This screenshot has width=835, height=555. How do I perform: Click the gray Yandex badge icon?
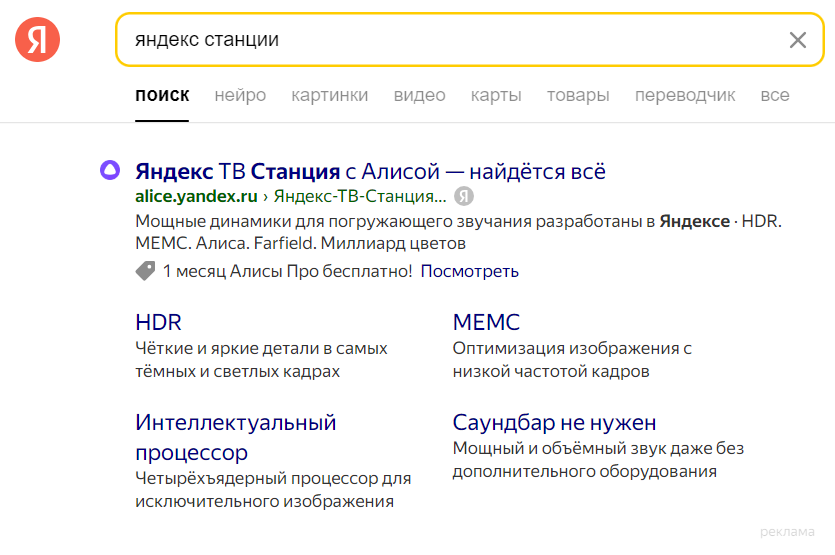click(463, 196)
